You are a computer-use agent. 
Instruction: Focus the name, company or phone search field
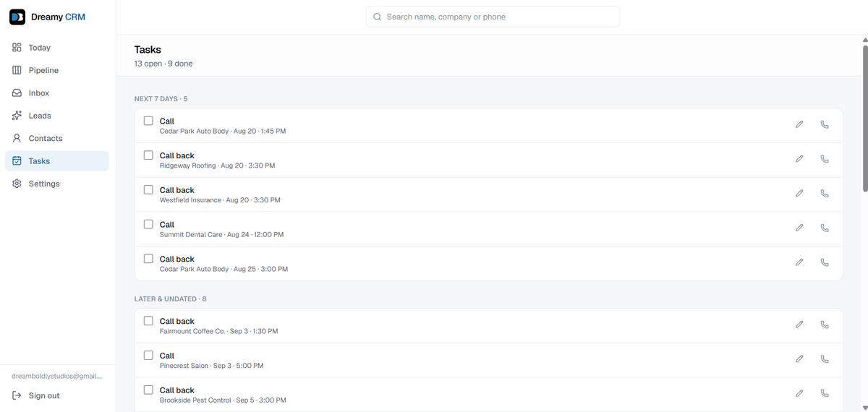pos(493,17)
